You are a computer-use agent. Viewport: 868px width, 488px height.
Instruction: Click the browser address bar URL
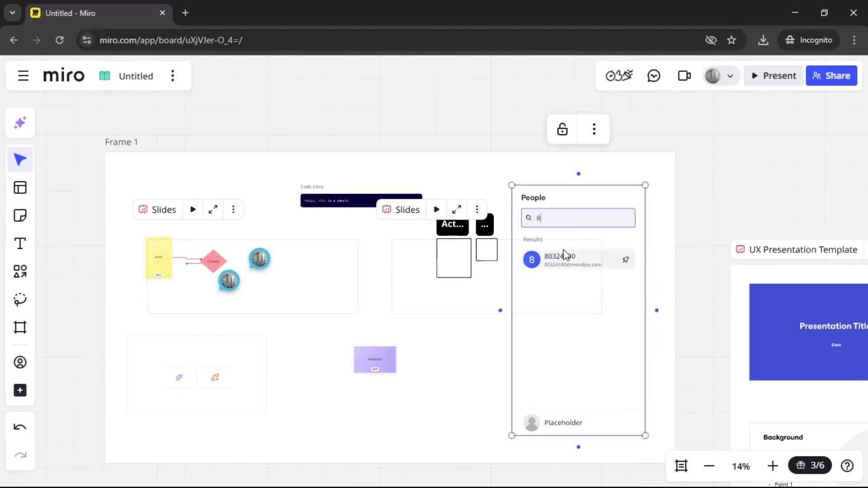[x=171, y=40]
